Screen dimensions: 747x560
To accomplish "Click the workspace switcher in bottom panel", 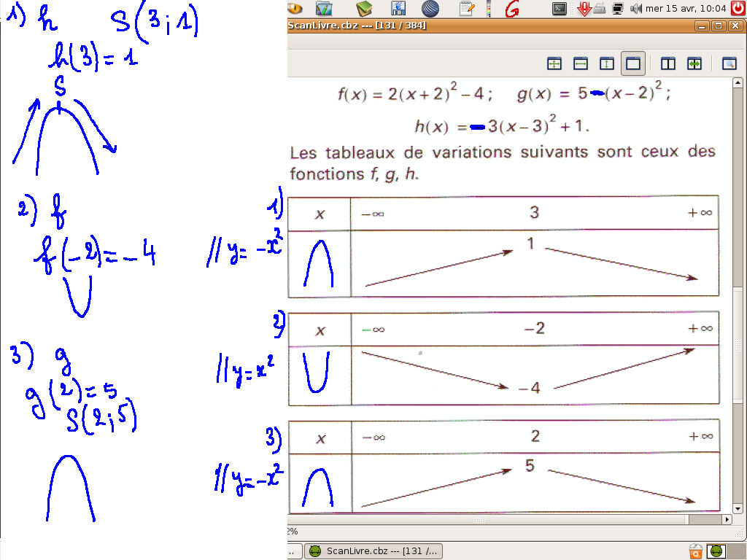I will [716, 551].
